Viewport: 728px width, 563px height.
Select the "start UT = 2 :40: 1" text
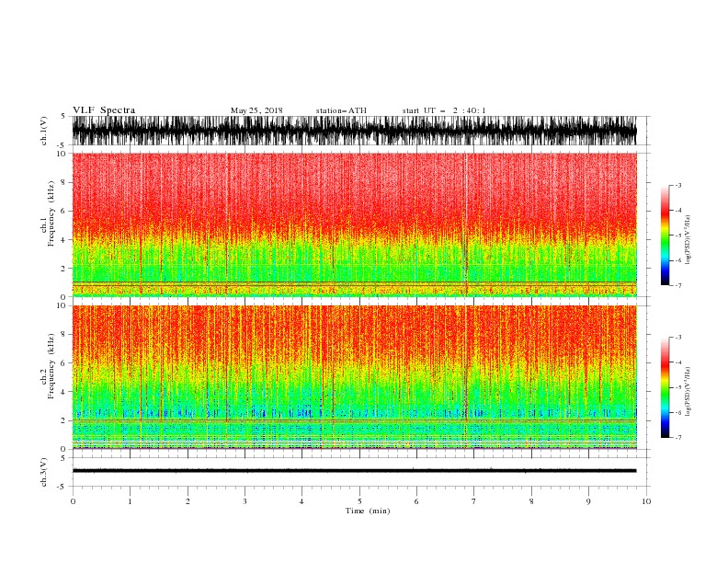444,110
